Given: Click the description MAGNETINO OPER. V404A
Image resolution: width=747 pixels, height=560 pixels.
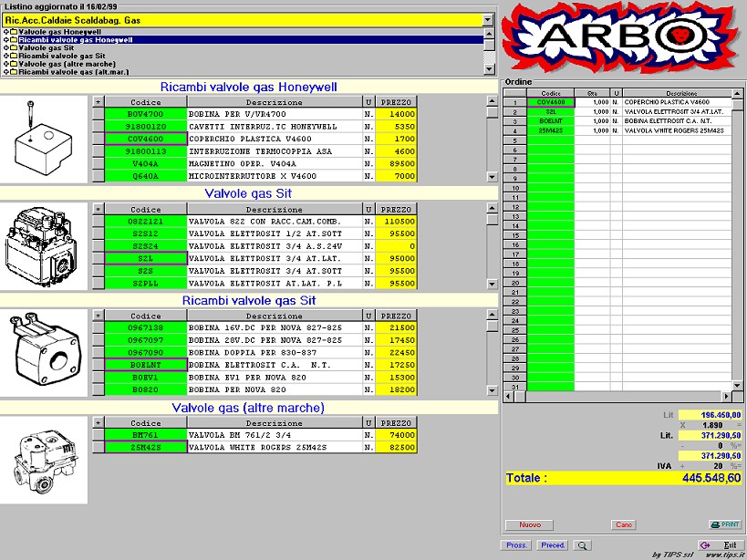Looking at the screenshot, I should [275, 164].
